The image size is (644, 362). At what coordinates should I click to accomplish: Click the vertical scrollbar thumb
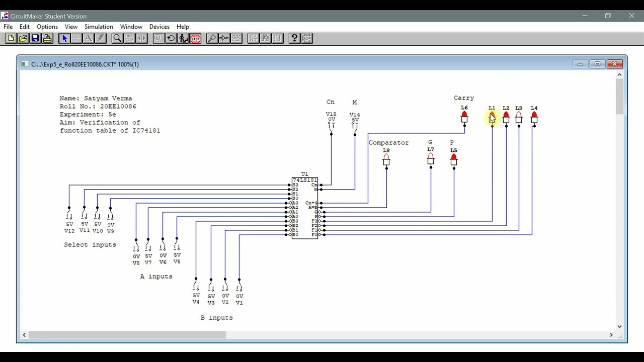[x=620, y=97]
